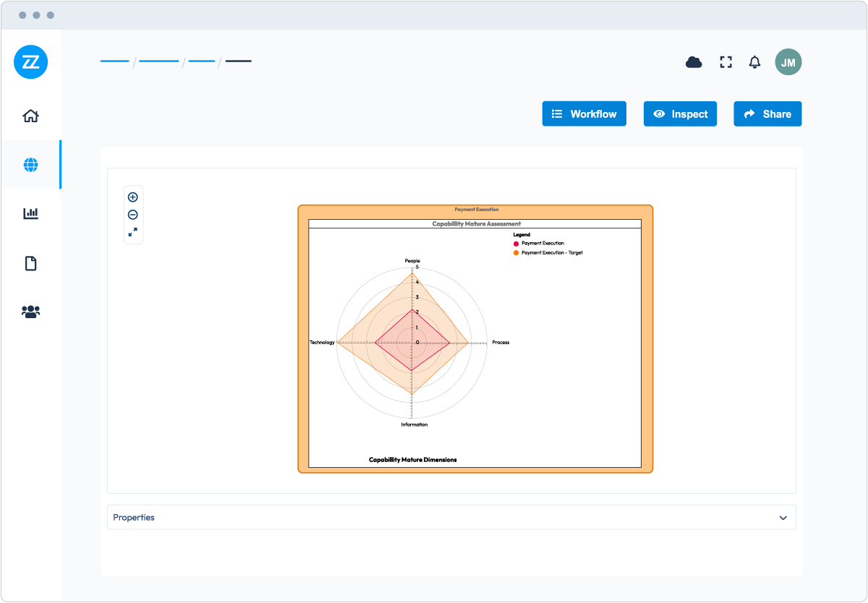This screenshot has width=868, height=603.
Task: Toggle fullscreen mode in top bar
Action: pos(726,62)
